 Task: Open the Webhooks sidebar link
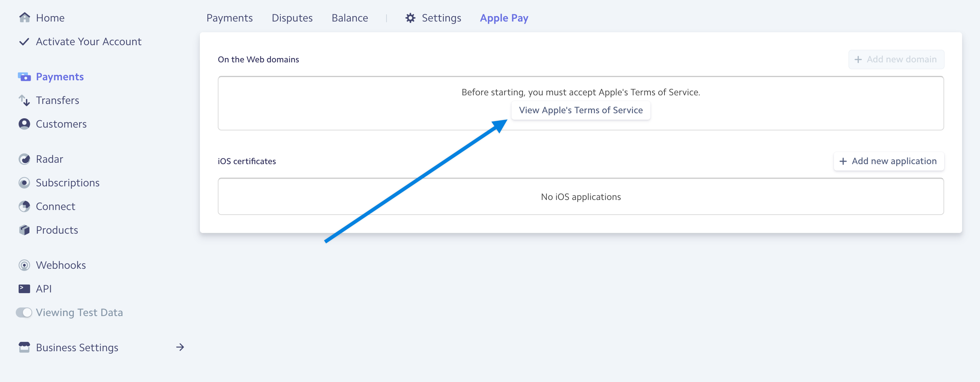pos(61,265)
